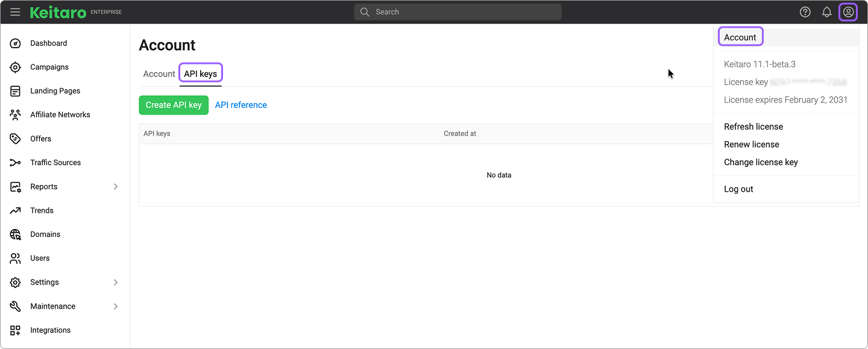The width and height of the screenshot is (868, 349).
Task: Switch to the Account tab
Action: 159,74
